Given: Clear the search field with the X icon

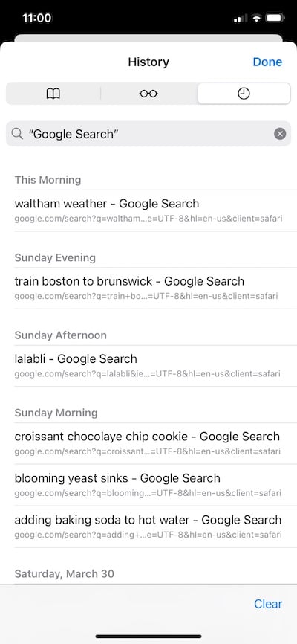Looking at the screenshot, I should point(280,134).
